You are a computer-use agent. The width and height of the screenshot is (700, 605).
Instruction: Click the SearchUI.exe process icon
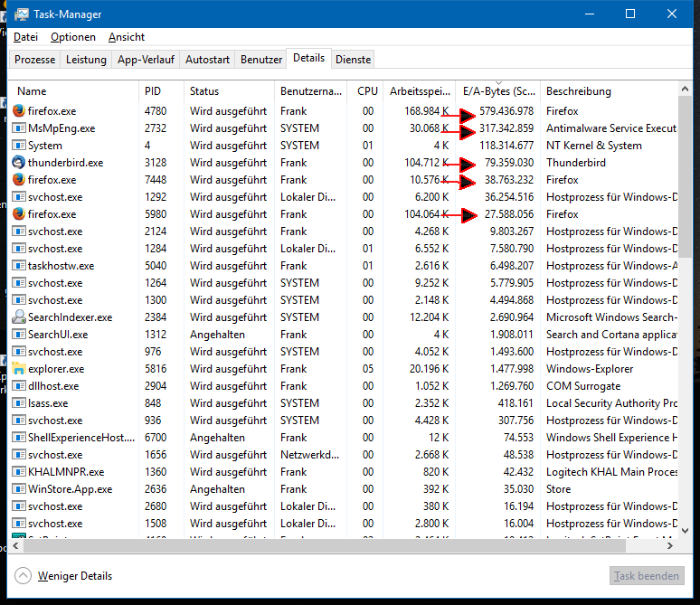19,335
